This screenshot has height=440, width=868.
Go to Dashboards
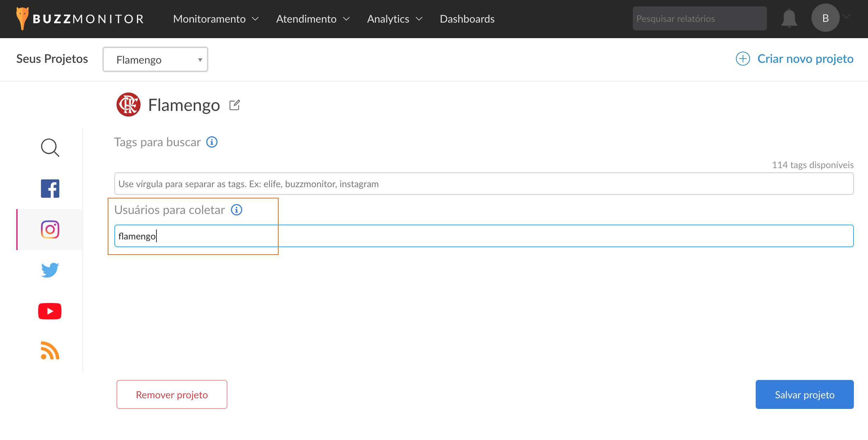(x=467, y=19)
